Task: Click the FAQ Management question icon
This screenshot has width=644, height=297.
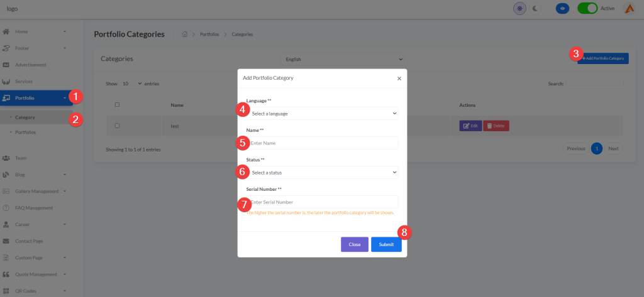Action: (6, 208)
